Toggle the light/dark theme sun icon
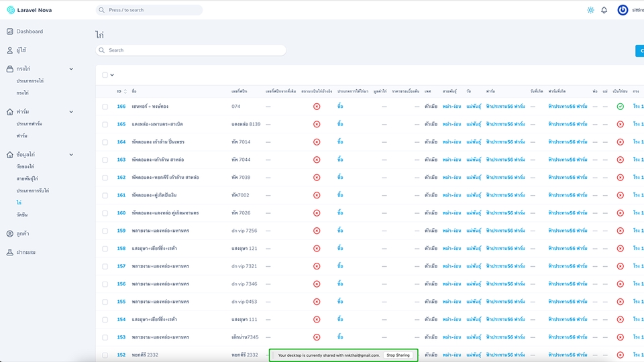 pyautogui.click(x=590, y=10)
